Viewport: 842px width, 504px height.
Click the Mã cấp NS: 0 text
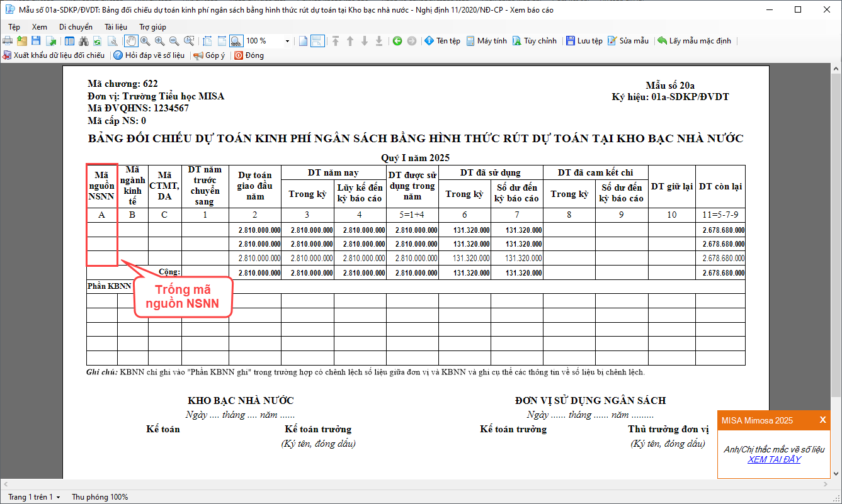tap(117, 121)
